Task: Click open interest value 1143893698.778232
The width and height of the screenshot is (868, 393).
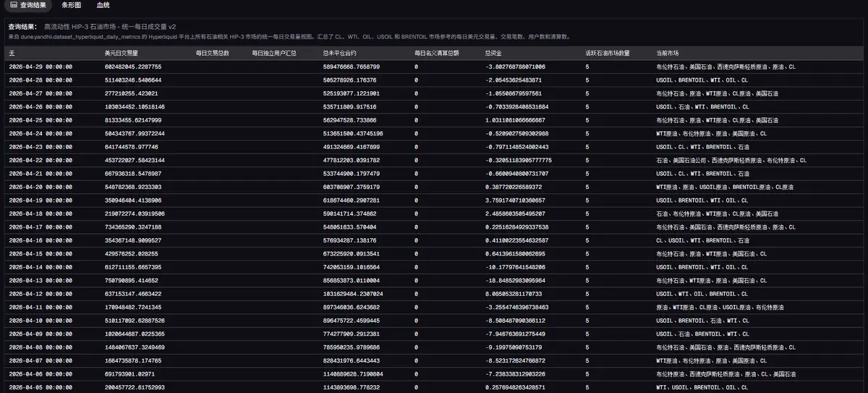Action: (x=351, y=387)
